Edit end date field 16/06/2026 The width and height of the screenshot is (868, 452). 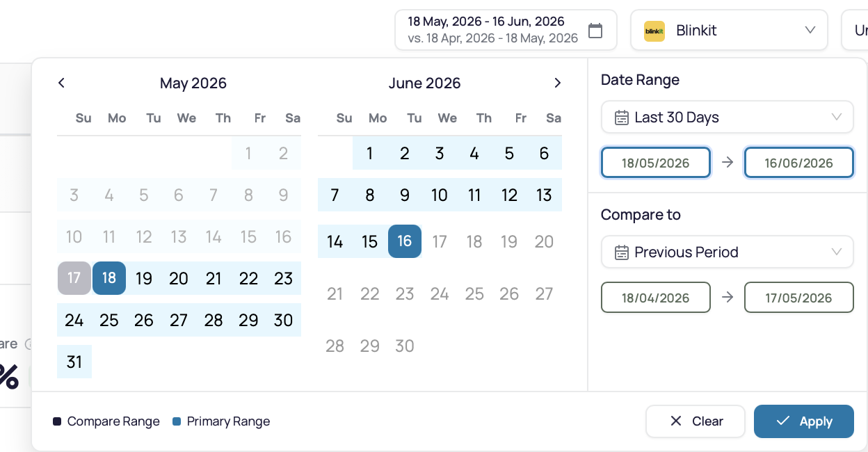[x=799, y=163]
